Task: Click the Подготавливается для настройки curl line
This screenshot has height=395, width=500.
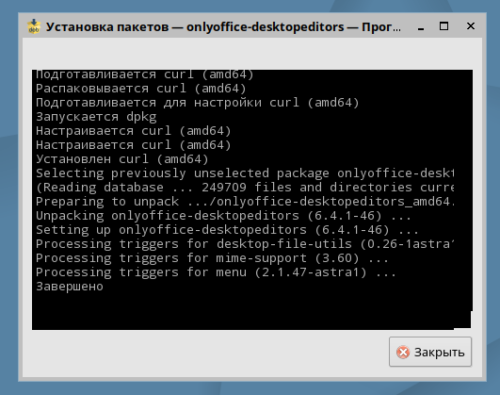Action: (197, 103)
